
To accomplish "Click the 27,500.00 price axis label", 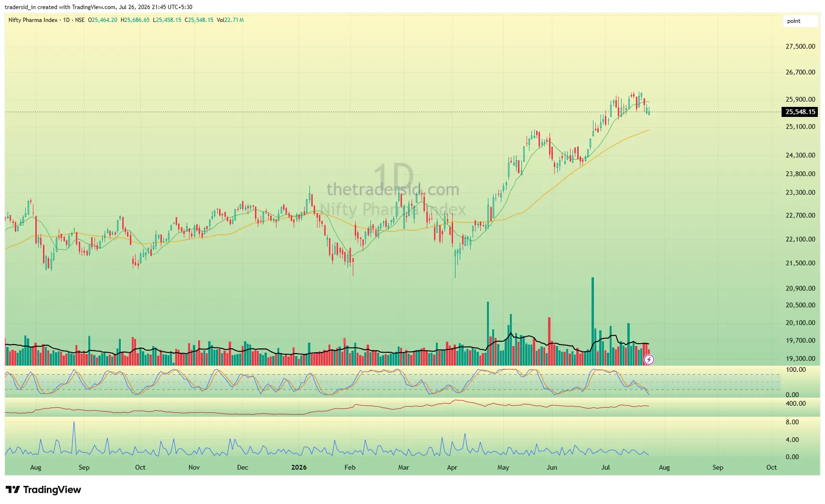I will 801,46.
